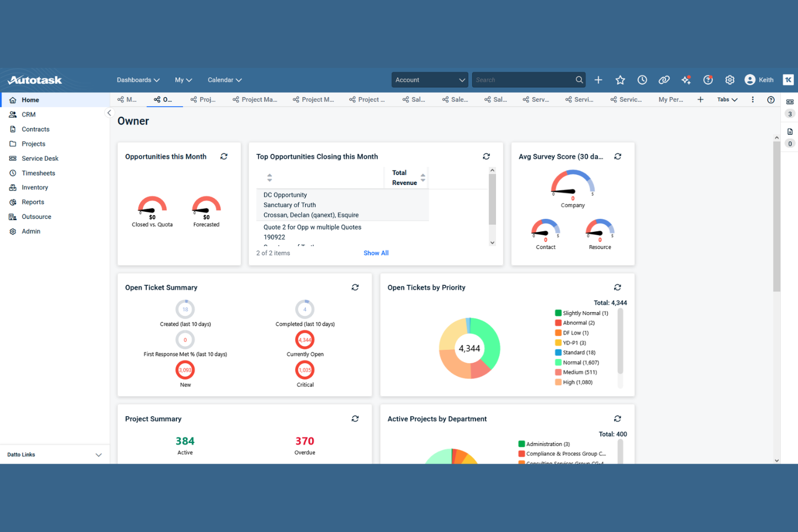Screen dimensions: 798x532
Task: Sort the first opportunities column arrows
Action: point(270,178)
